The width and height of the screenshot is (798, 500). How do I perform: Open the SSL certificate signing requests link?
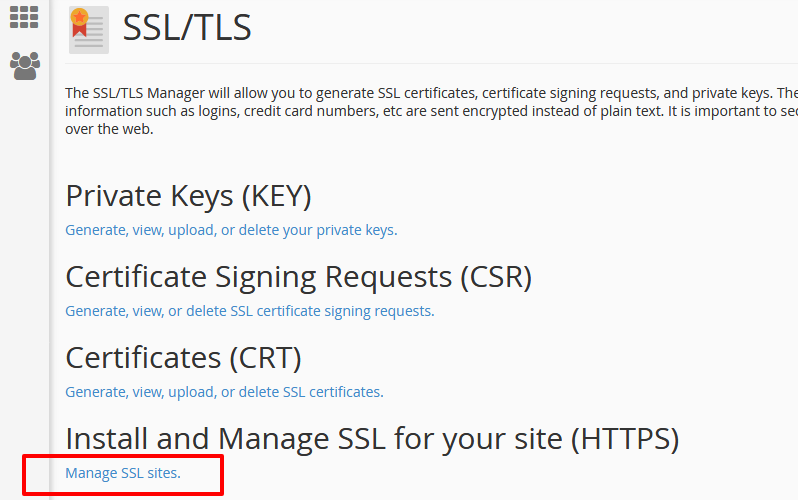(250, 311)
